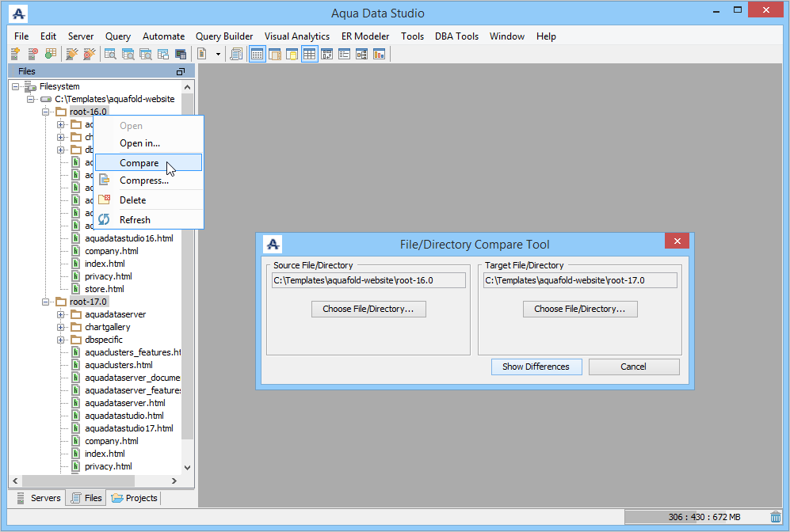Close the File/Directory Compare Tool dialog
The image size is (790, 532).
[677, 241]
